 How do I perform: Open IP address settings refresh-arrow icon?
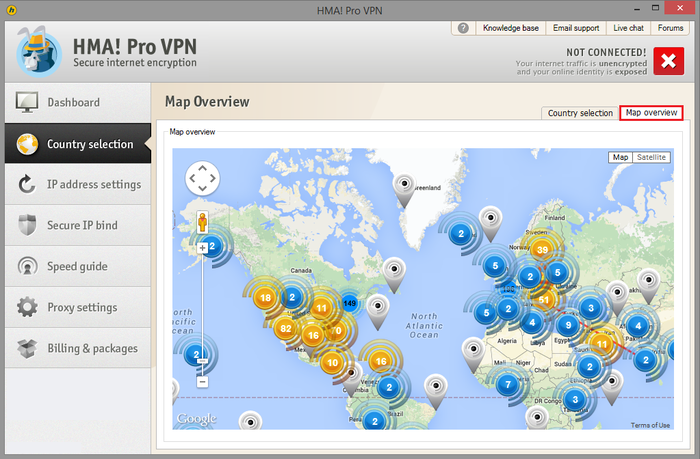point(27,184)
